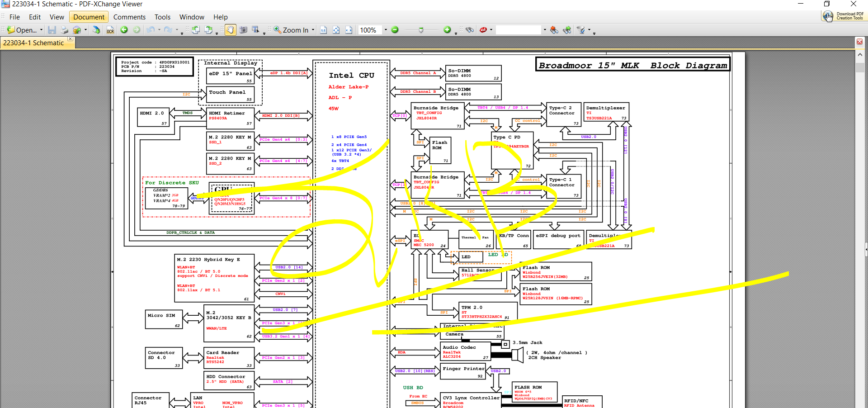
Task: Open the File menu
Action: pyautogui.click(x=14, y=17)
